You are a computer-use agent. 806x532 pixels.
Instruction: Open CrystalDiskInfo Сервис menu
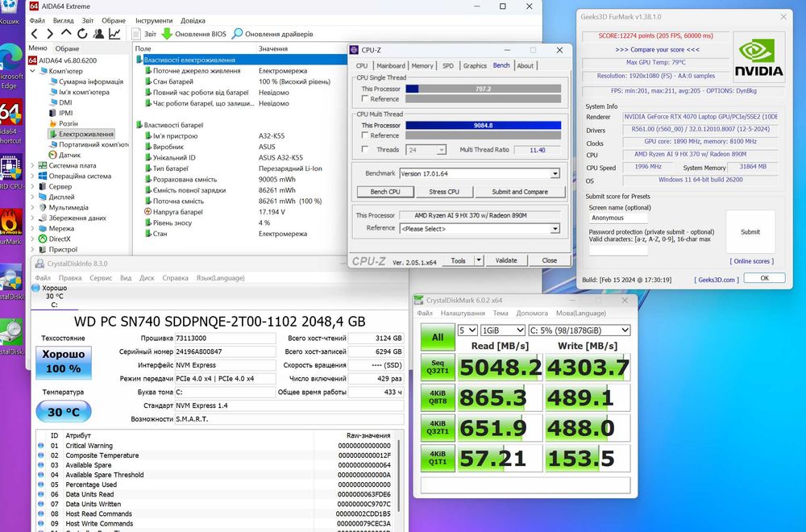coord(101,278)
